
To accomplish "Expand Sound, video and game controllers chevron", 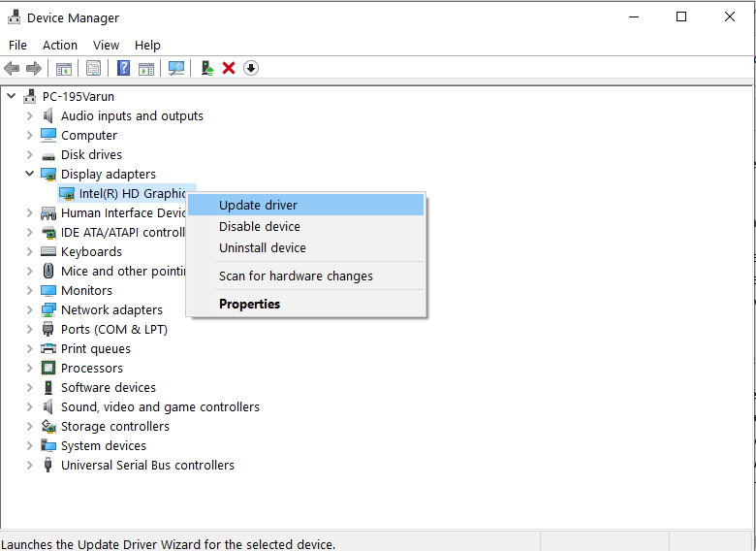I will [x=29, y=406].
